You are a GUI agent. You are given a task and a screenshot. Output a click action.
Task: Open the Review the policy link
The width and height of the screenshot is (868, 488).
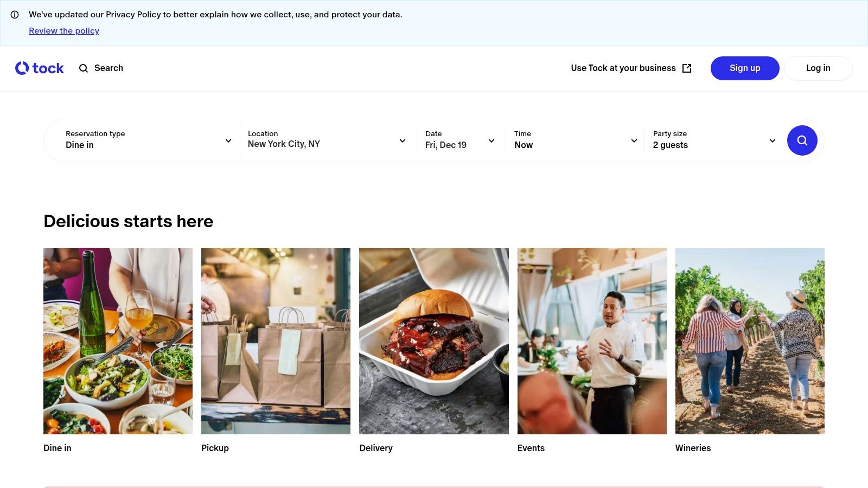pos(64,31)
